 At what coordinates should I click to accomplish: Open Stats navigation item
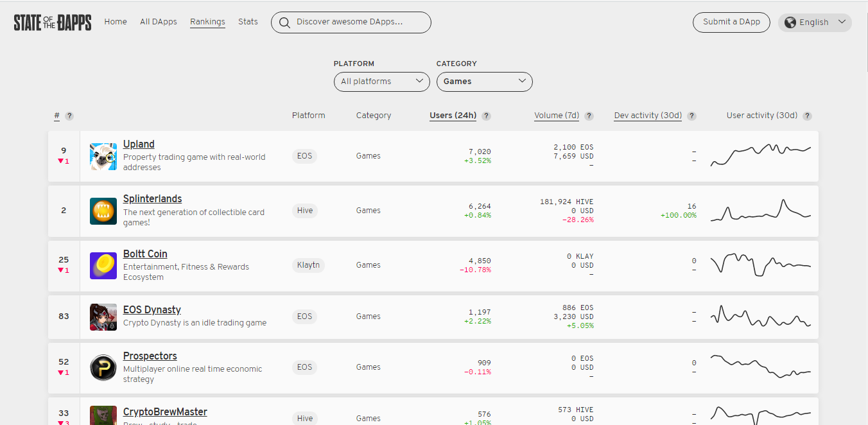(x=248, y=22)
